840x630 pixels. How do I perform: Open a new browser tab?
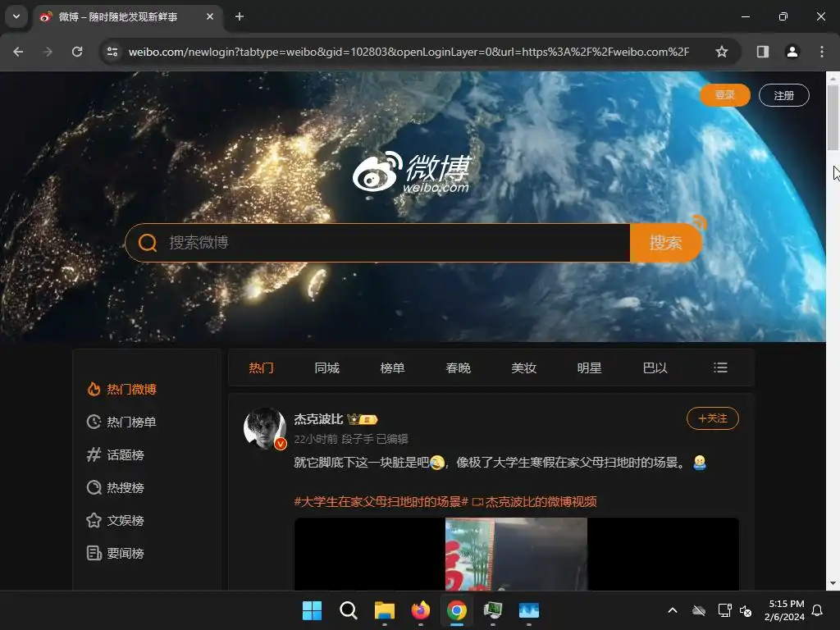240,16
